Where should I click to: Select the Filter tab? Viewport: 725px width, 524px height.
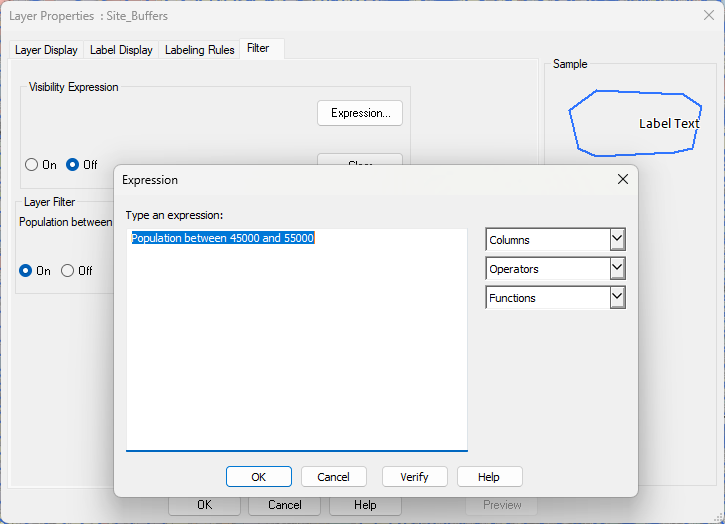coord(258,48)
